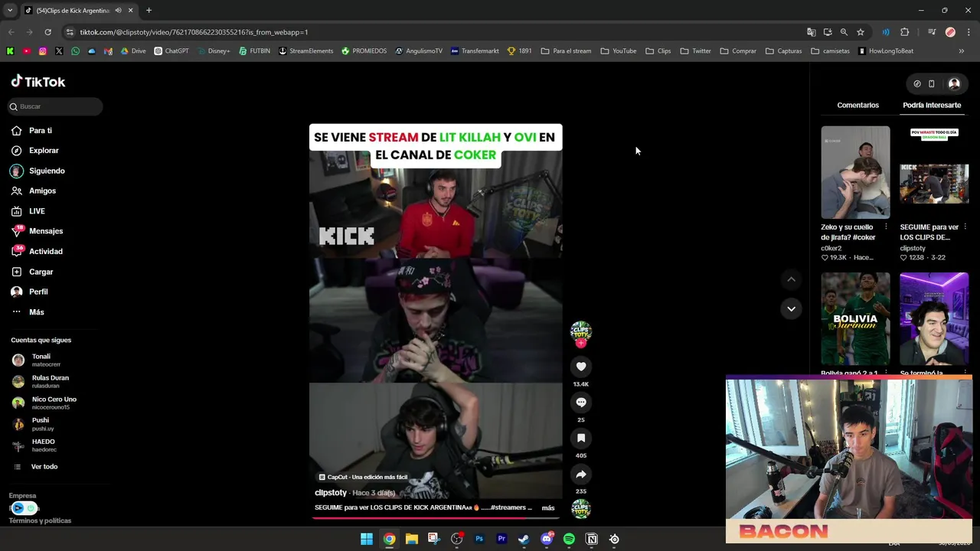Open ChatGPT bookmark

[x=171, y=51]
